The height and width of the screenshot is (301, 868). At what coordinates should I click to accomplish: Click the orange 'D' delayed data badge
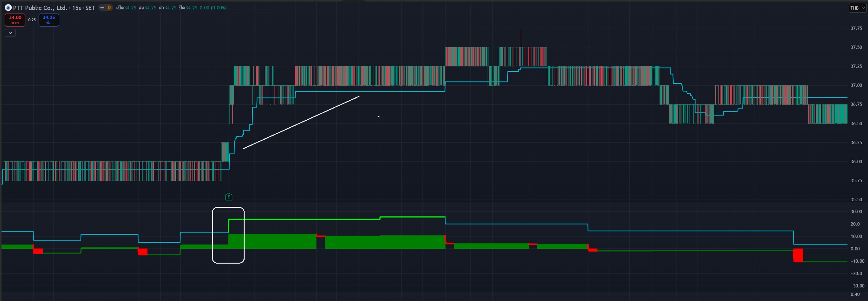pos(109,7)
